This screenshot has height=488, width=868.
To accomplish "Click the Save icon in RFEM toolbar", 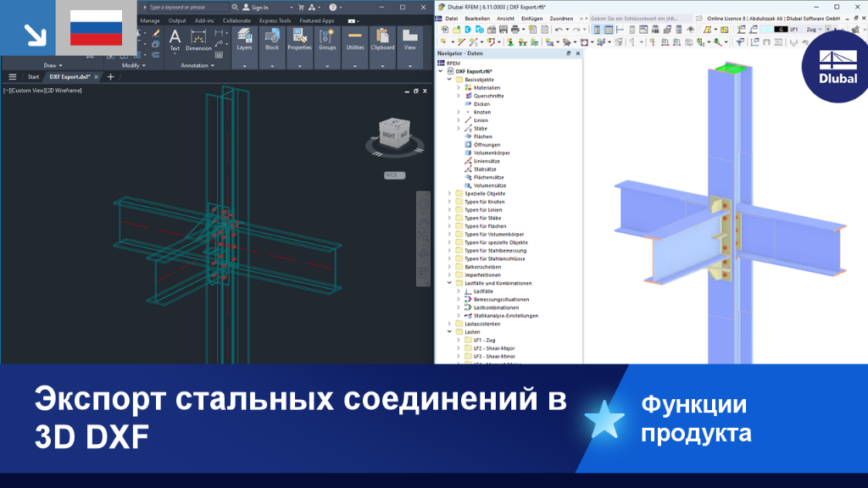I will pyautogui.click(x=504, y=30).
